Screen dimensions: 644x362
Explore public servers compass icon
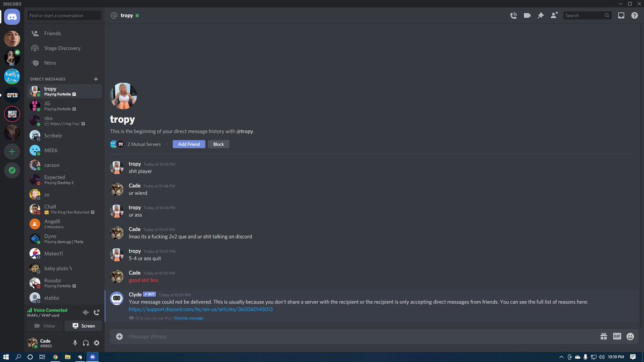pyautogui.click(x=12, y=171)
